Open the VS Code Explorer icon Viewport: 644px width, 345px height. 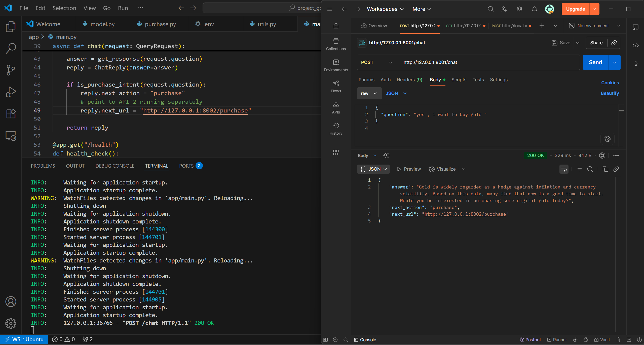[x=11, y=27]
